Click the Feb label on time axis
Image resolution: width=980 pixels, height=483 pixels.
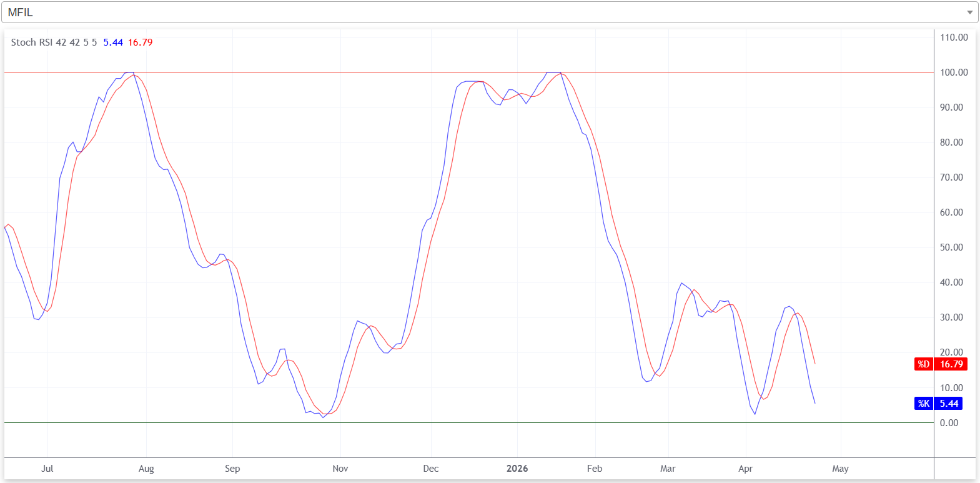click(595, 469)
